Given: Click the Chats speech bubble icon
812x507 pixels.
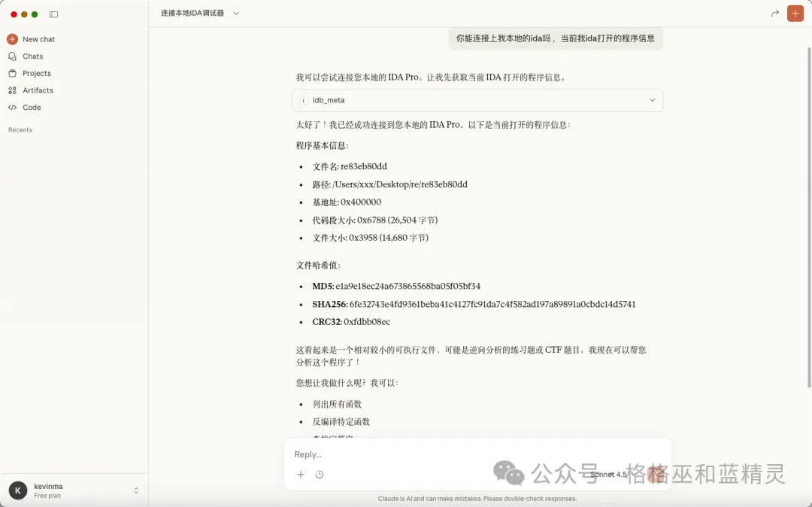Looking at the screenshot, I should [x=13, y=56].
